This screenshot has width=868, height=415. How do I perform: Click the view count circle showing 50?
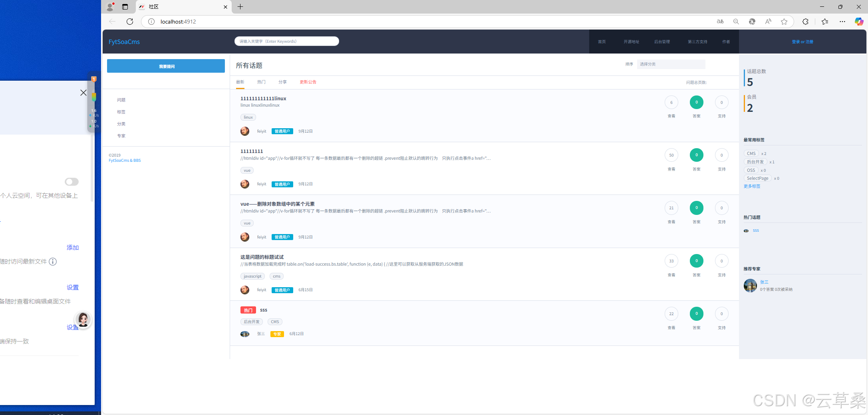(x=671, y=155)
